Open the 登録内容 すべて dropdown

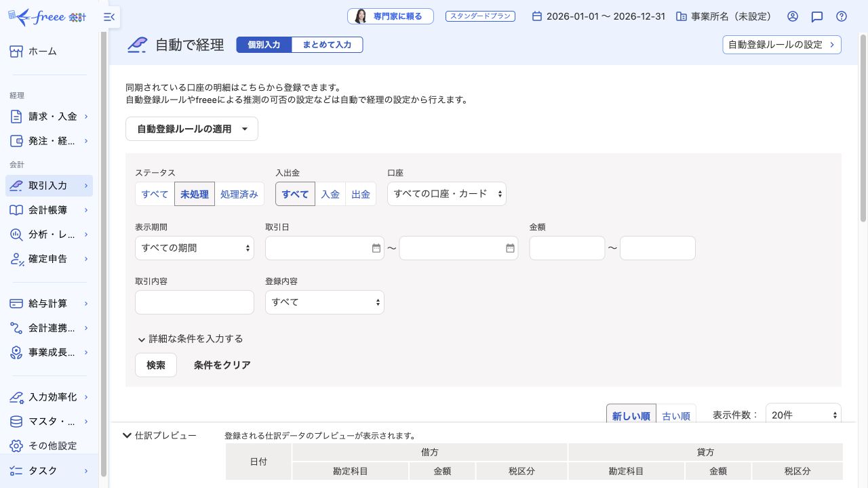[x=325, y=302]
